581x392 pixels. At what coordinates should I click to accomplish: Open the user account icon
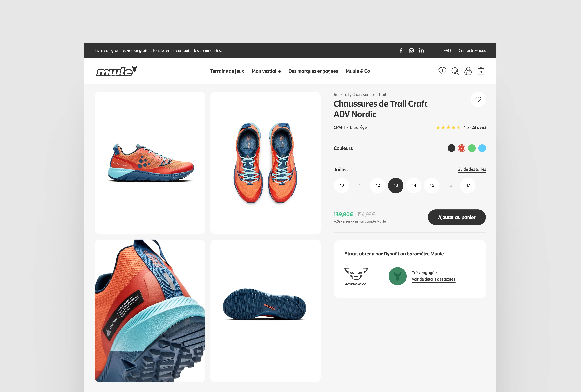point(468,71)
